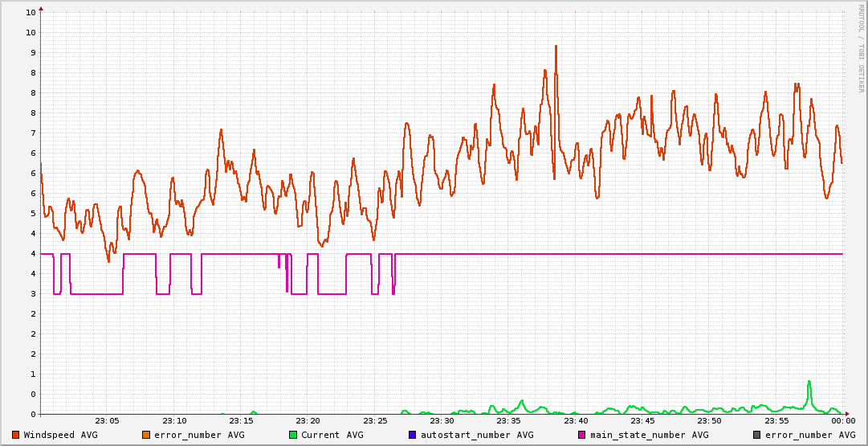Click the red Windspeed AVG legend swatch

[x=15, y=435]
